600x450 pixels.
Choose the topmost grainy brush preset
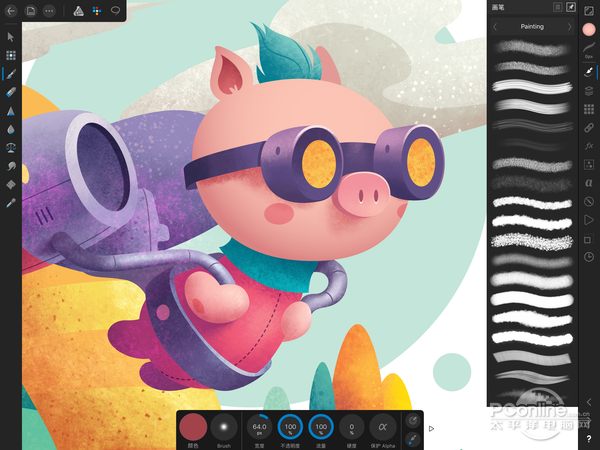[532, 49]
